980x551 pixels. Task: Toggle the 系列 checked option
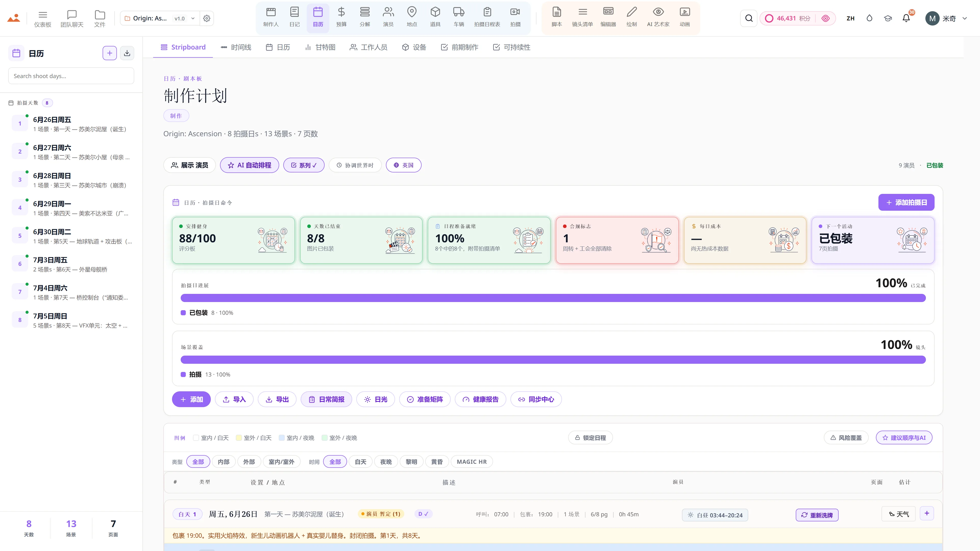click(x=304, y=165)
